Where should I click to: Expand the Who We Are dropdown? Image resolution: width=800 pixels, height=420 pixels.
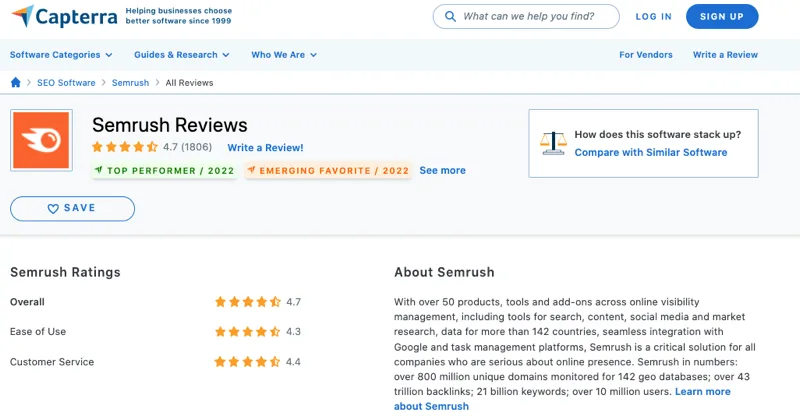pos(284,55)
